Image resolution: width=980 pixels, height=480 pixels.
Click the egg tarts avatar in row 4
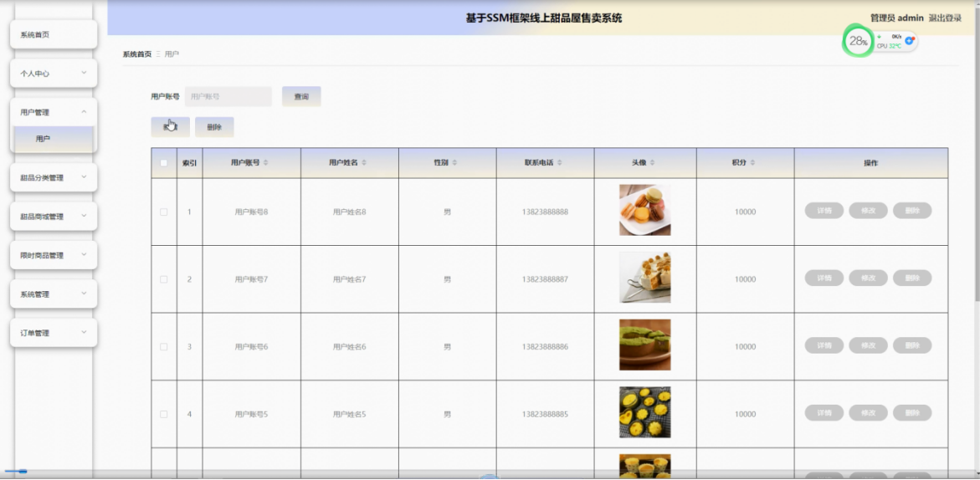pos(645,412)
